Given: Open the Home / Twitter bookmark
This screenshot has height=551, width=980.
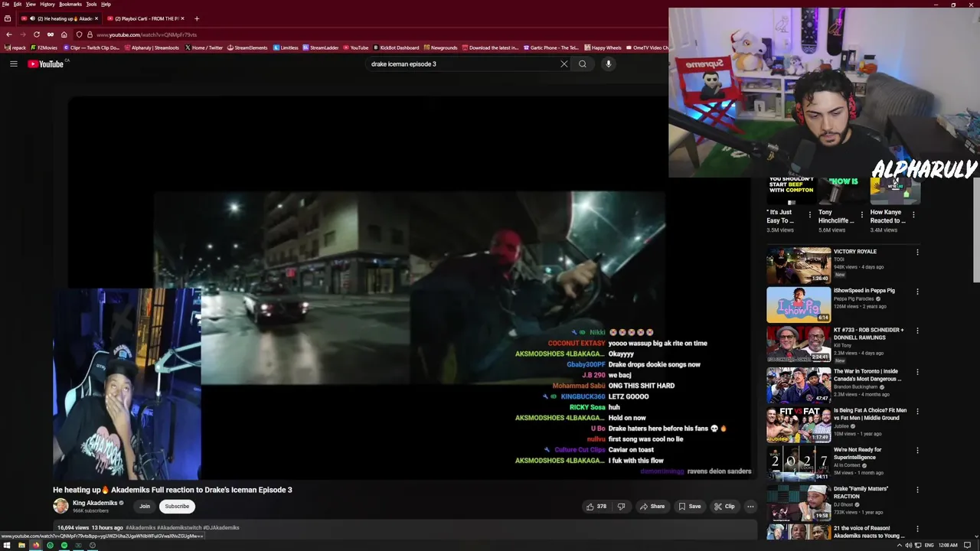Looking at the screenshot, I should pyautogui.click(x=204, y=47).
